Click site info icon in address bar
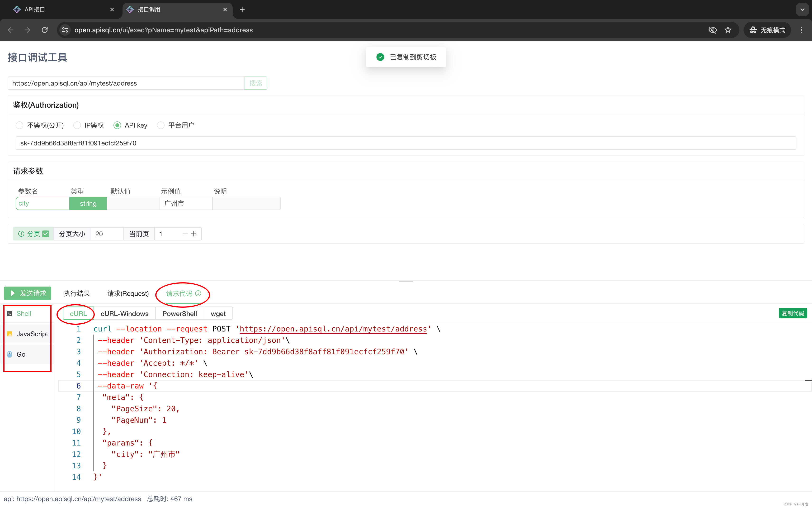Screen dimensions: 812x508 [x=65, y=30]
